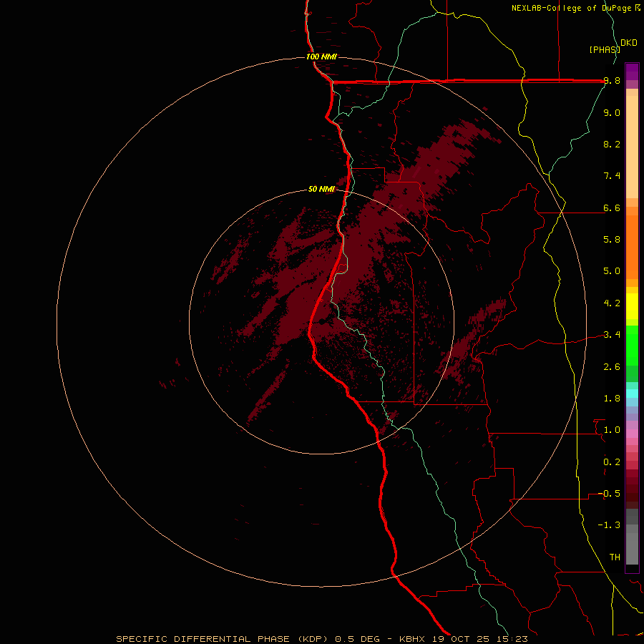Click the 8.2 legend value
644x644 pixels.
coord(612,144)
